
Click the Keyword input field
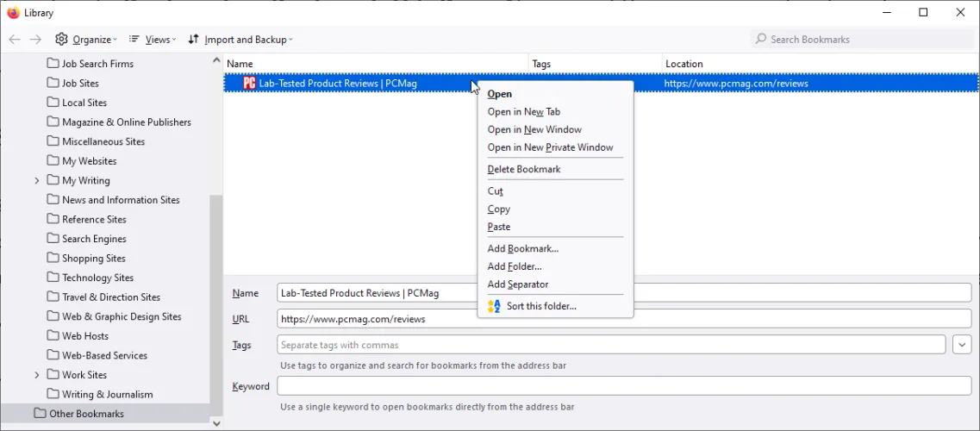pos(624,386)
